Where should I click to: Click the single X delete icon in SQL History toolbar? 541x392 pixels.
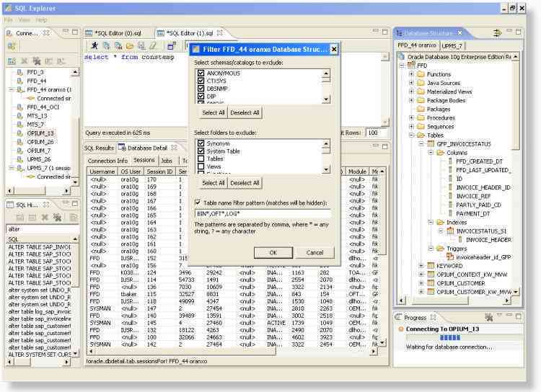coord(45,217)
